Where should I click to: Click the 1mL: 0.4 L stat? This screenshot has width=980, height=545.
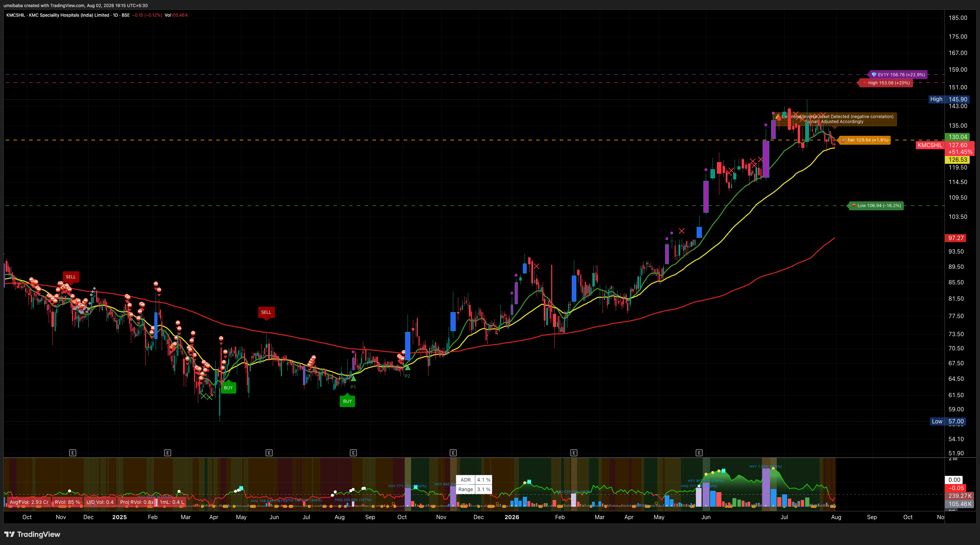[172, 502]
